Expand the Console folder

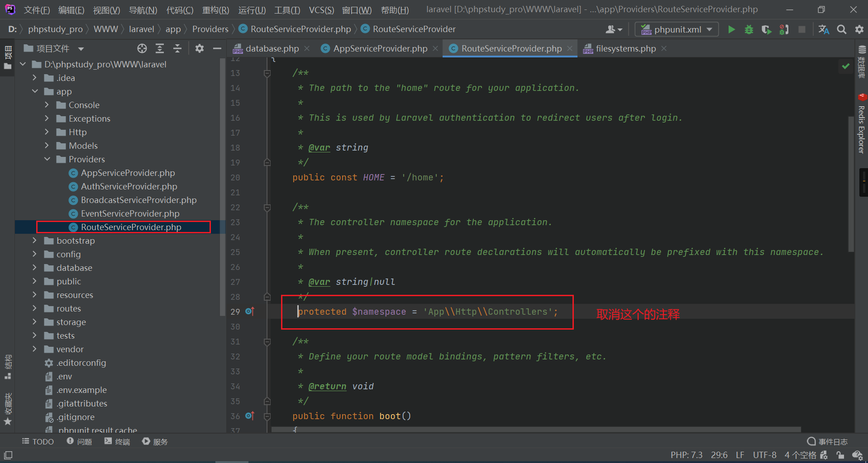47,105
